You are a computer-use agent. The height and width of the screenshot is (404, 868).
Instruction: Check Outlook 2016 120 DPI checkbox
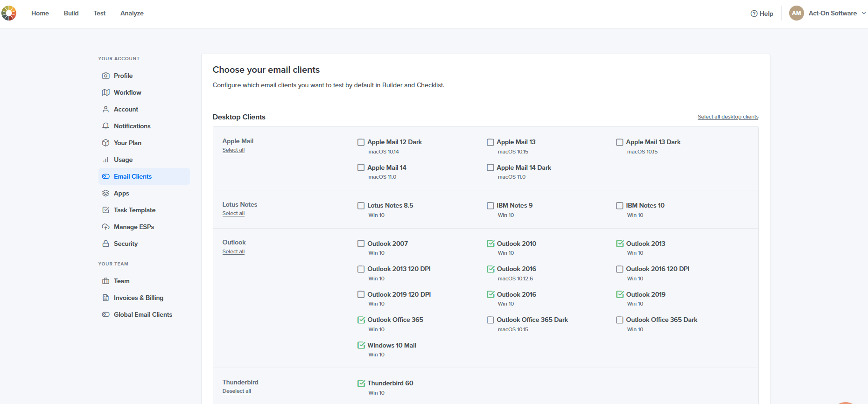tap(620, 269)
